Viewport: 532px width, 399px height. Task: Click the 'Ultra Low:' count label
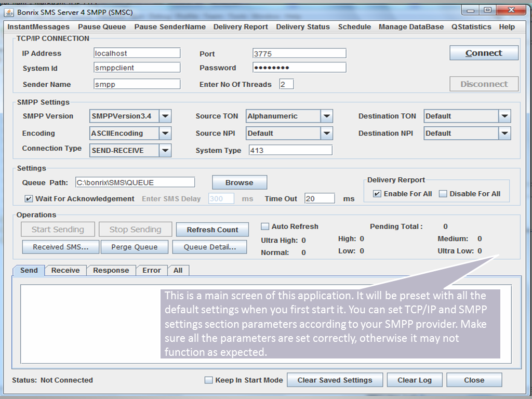pyautogui.click(x=456, y=251)
